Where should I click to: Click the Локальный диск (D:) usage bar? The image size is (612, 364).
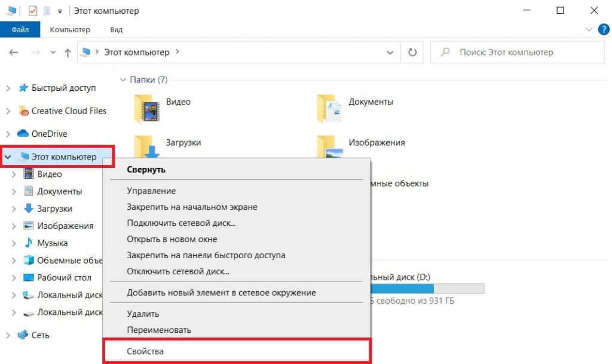click(427, 289)
